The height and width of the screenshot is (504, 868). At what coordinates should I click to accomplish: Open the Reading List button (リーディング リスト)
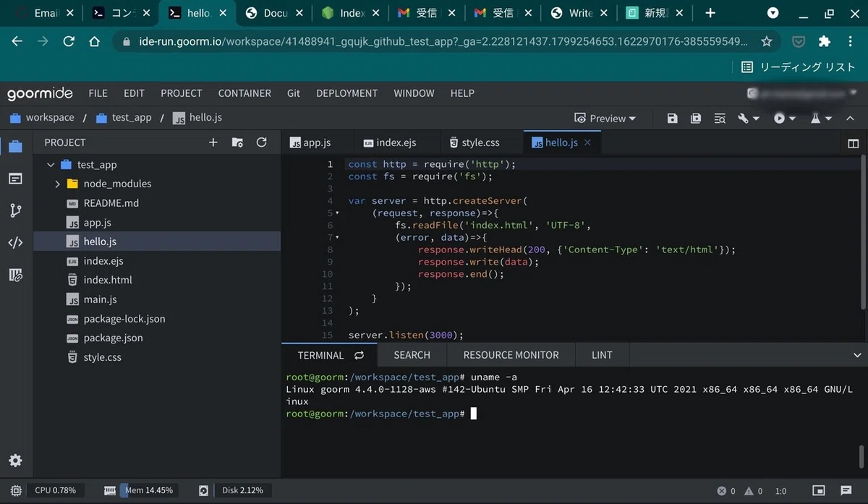point(799,67)
